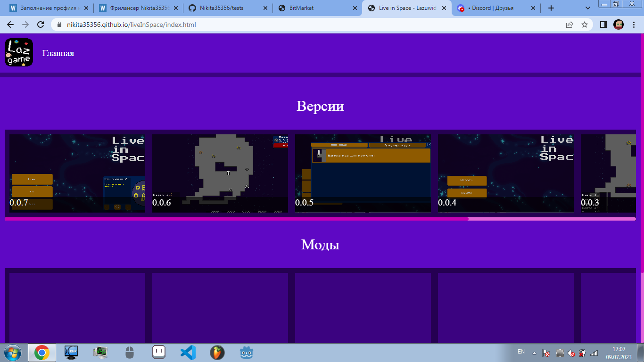Launch FL Studio from taskbar
The image size is (644, 362).
coord(217,353)
